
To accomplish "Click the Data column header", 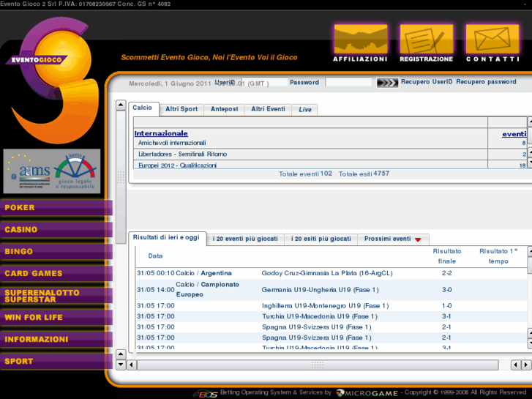I will [155, 256].
